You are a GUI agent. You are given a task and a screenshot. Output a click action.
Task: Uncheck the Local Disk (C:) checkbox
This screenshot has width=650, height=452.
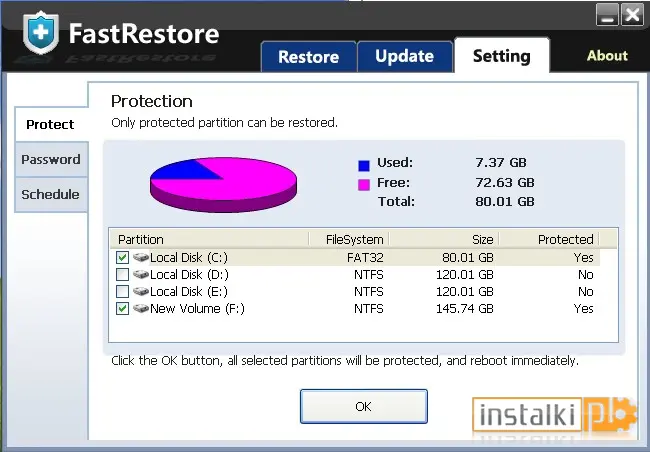point(122,258)
